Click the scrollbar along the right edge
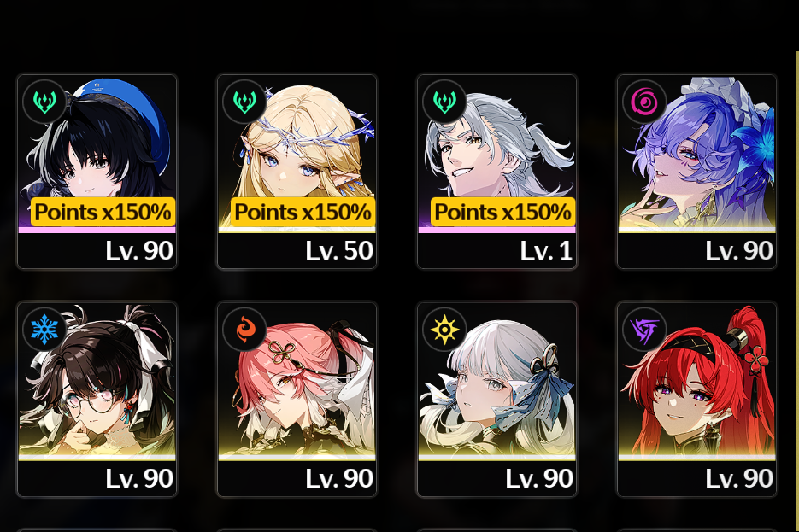The image size is (799, 532). pos(797,290)
